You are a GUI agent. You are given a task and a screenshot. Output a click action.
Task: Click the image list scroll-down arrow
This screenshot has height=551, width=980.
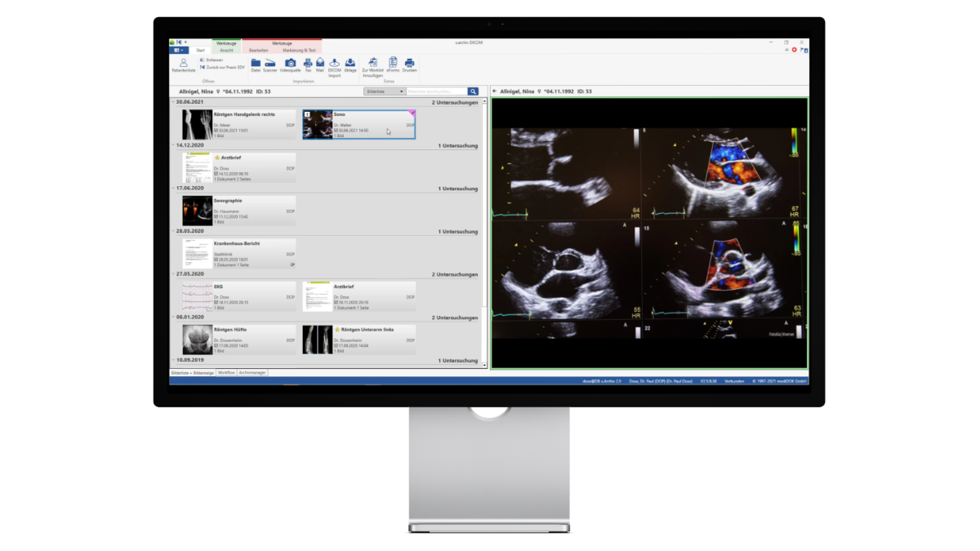click(x=485, y=365)
